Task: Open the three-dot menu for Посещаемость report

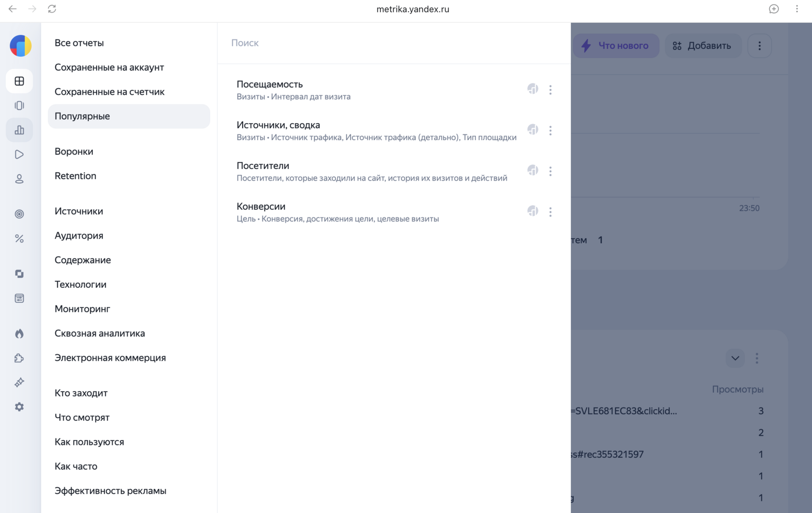Action: point(550,90)
